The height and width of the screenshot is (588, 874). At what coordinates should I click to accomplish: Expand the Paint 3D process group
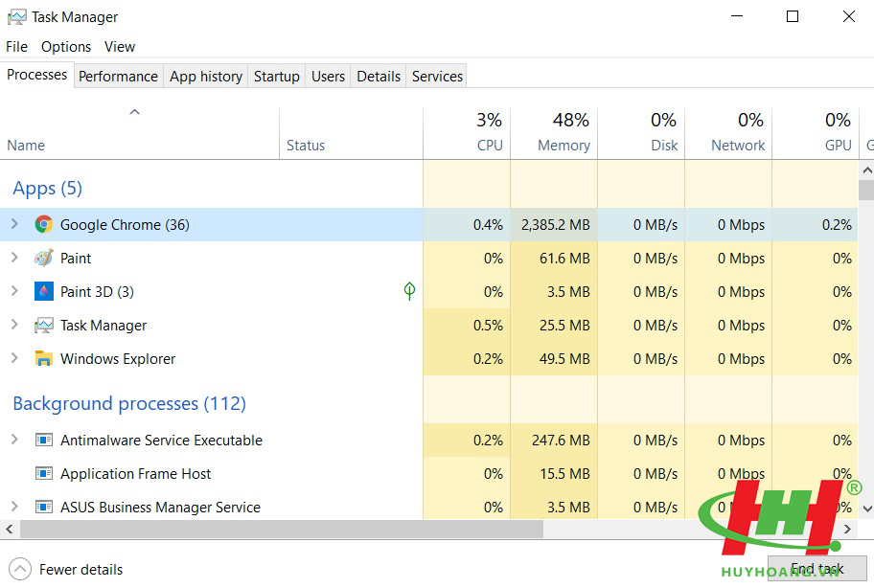[15, 291]
